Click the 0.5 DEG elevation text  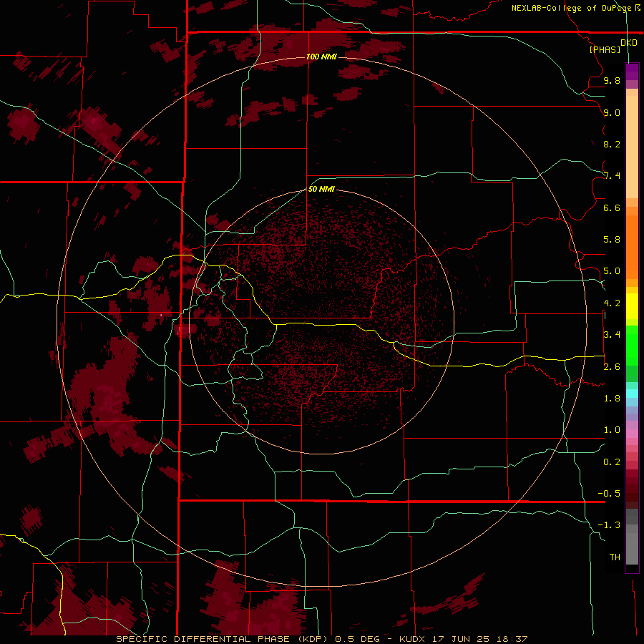coord(357,639)
